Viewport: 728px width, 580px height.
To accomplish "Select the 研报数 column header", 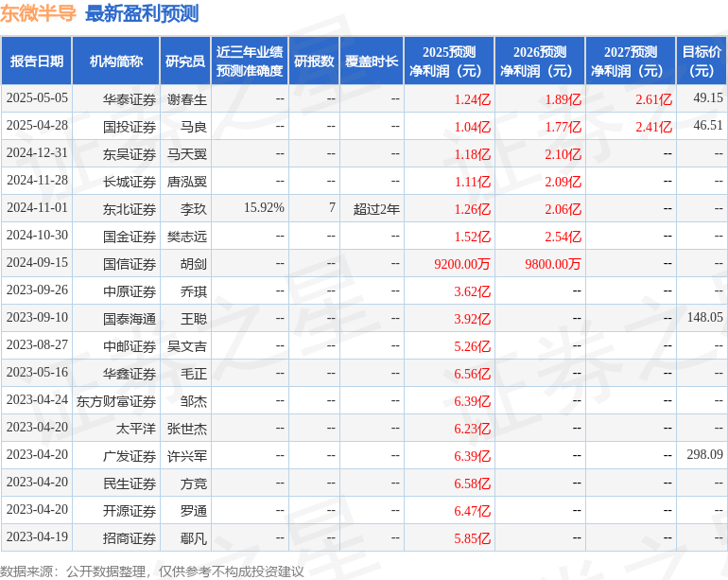I will pos(314,61).
